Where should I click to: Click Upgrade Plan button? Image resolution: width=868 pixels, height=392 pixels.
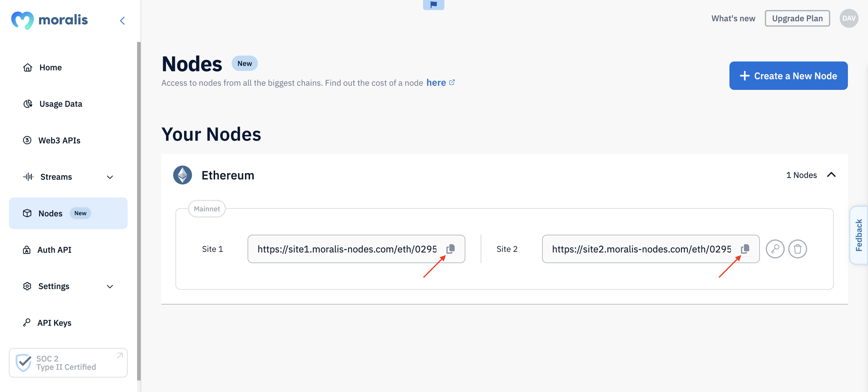[x=797, y=18]
